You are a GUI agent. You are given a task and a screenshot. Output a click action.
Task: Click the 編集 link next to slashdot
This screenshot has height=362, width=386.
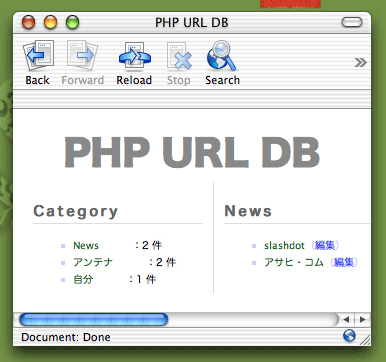point(325,245)
